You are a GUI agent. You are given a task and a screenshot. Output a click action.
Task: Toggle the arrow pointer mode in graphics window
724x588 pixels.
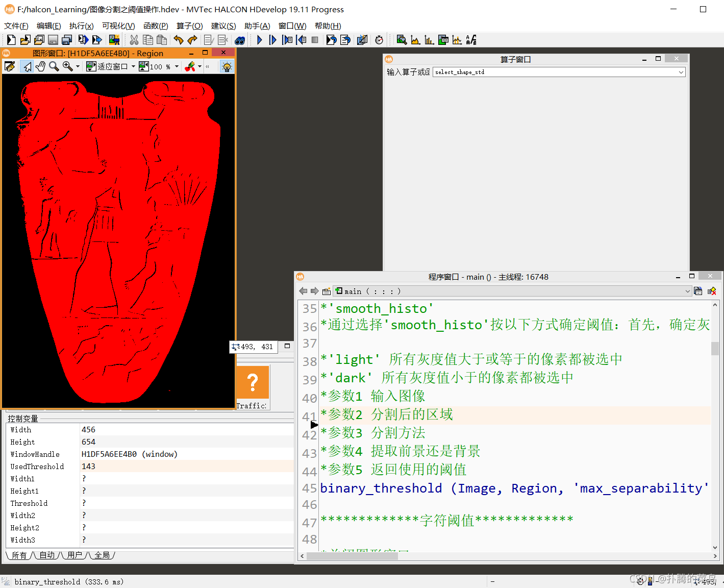pyautogui.click(x=27, y=66)
